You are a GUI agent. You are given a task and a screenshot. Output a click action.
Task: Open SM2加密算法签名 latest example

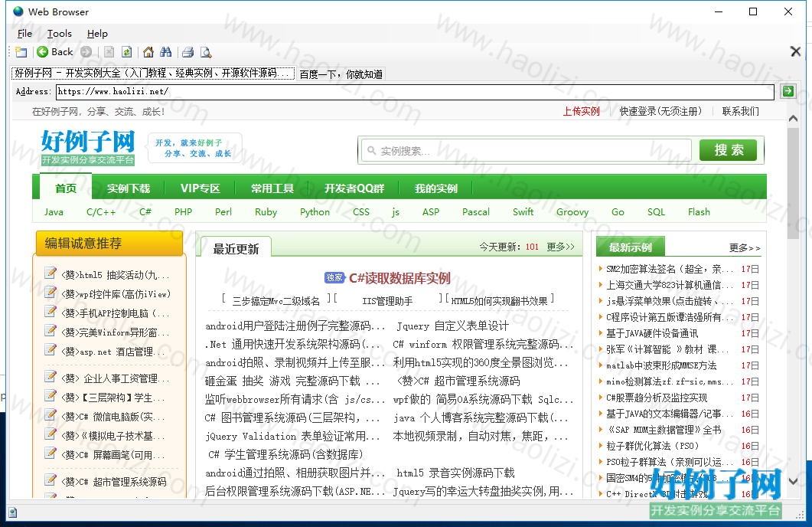tap(670, 269)
